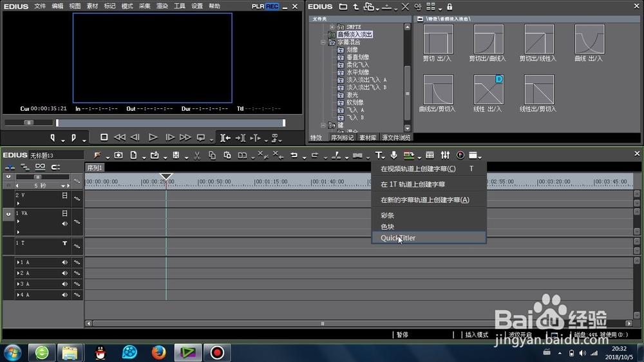This screenshot has height=362, width=644.
Task: Open dropdown arrow next to undo icon
Action: point(305,157)
